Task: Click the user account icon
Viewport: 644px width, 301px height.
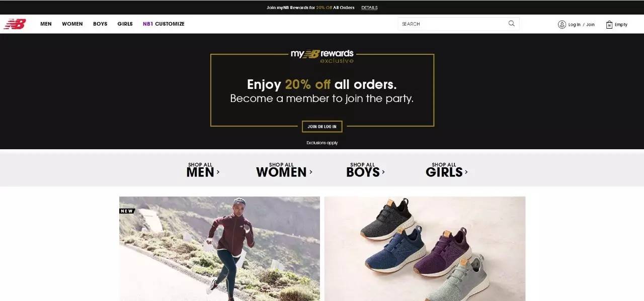Action: pyautogui.click(x=562, y=24)
